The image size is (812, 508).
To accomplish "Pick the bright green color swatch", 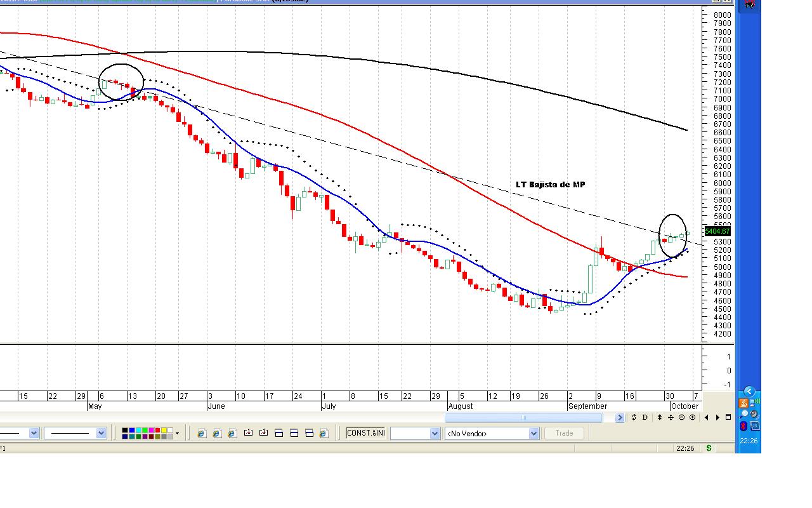I will [x=144, y=431].
